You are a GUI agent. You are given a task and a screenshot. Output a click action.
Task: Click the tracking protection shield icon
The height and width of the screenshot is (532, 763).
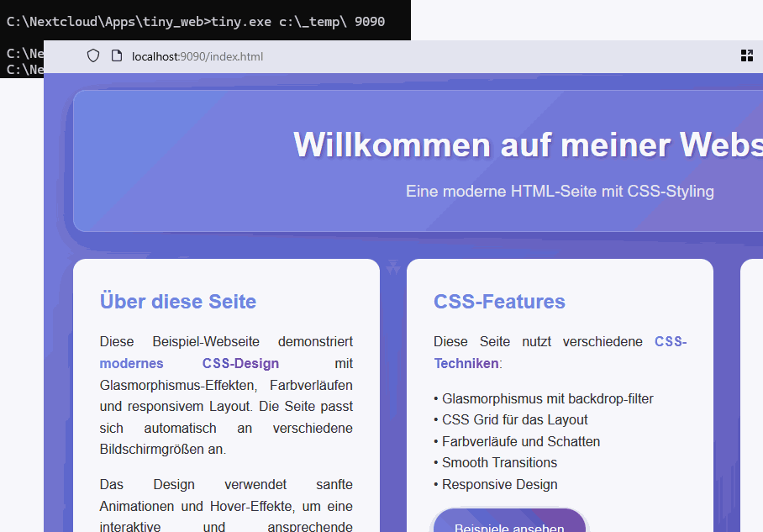coord(93,56)
